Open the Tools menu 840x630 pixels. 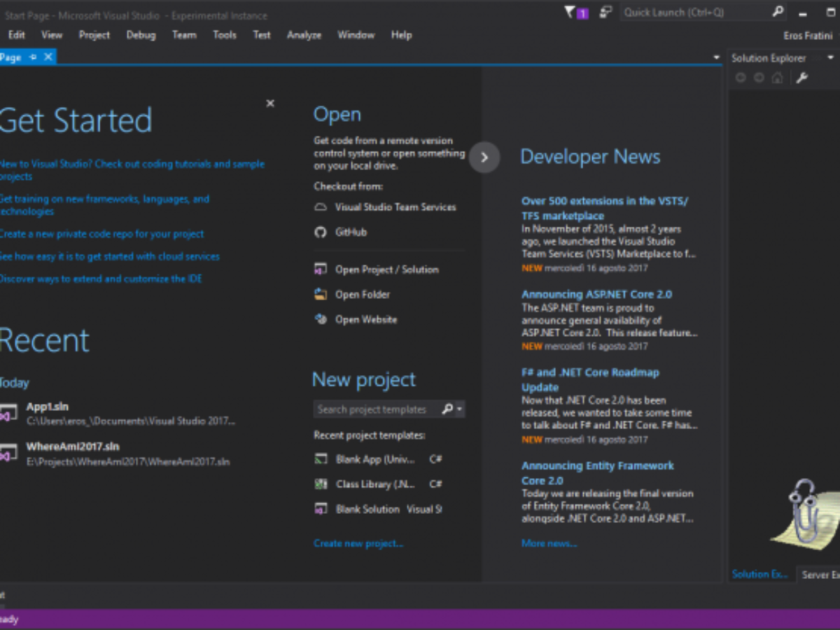[x=225, y=35]
